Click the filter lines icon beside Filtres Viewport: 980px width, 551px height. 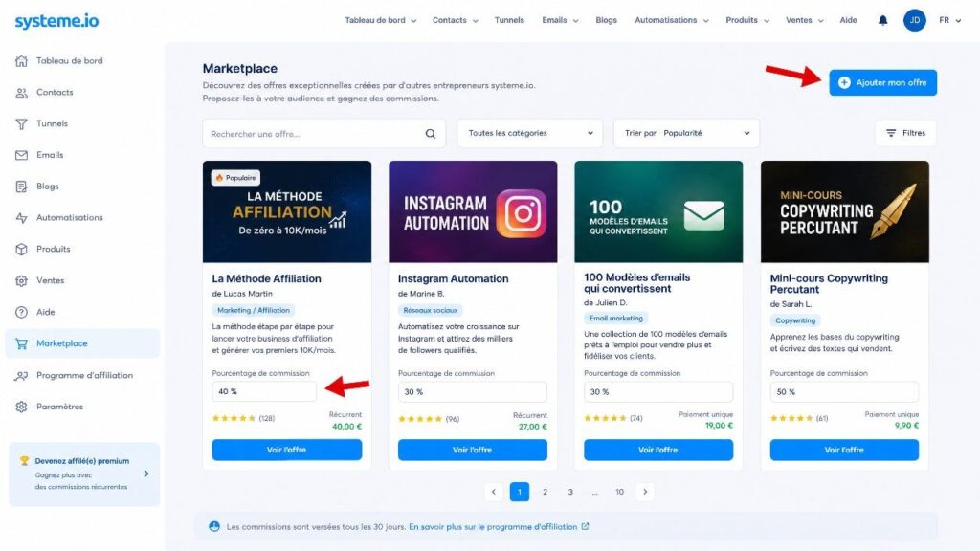tap(891, 133)
